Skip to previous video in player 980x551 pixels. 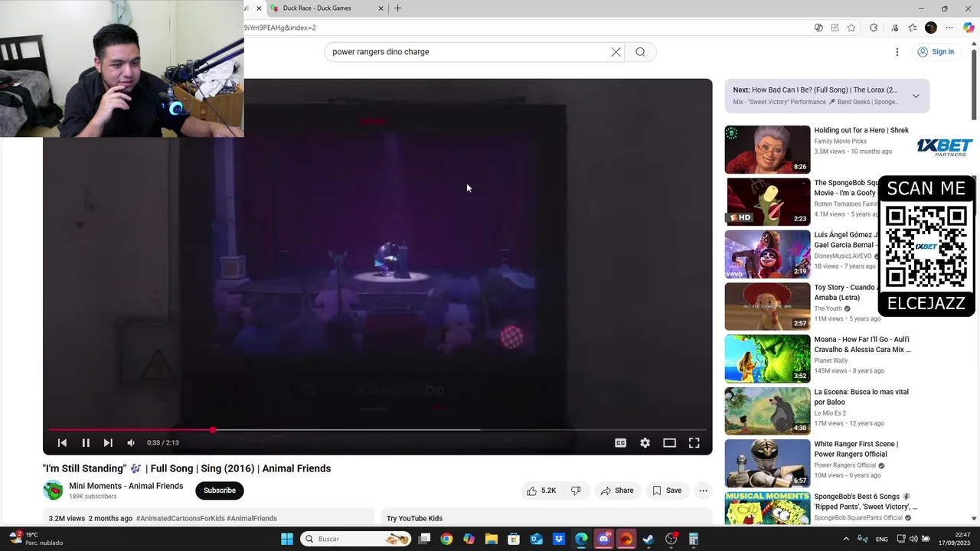tap(62, 442)
